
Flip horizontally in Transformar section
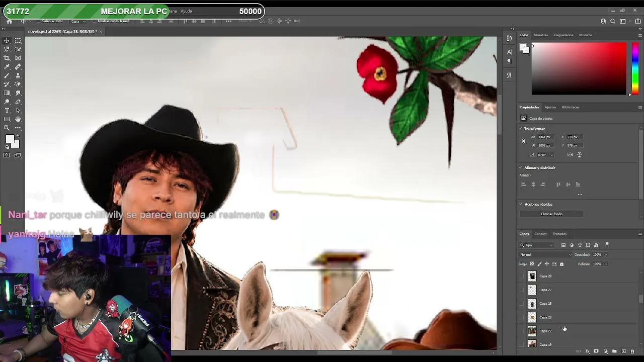coord(570,155)
